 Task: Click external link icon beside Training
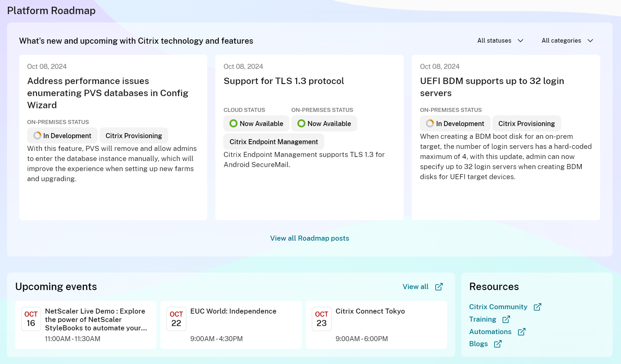[506, 319]
